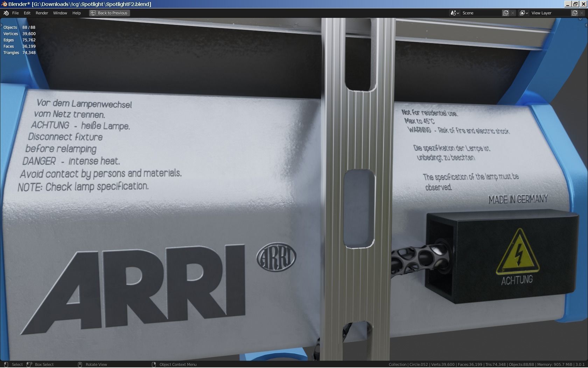Viewport: 588px width, 368px height.
Task: Add a new view layer via copy icon
Action: pos(575,13)
